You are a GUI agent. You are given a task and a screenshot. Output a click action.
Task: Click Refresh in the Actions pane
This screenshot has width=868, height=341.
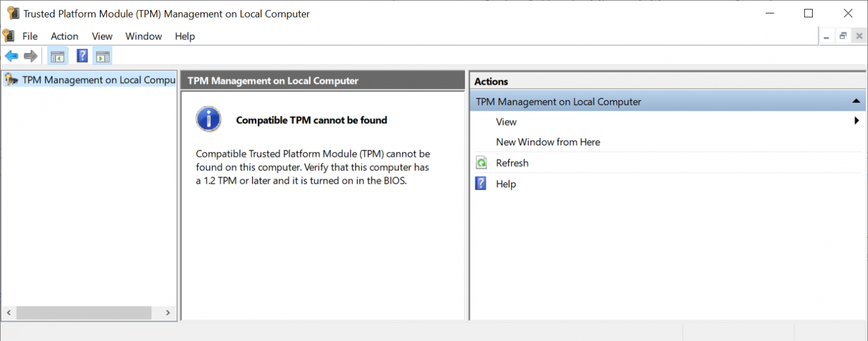point(512,163)
